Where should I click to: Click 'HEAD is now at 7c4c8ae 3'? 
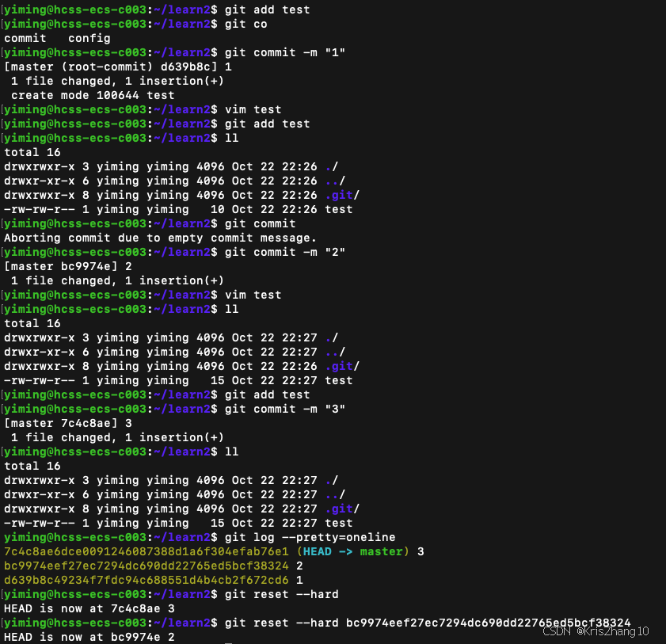89,608
